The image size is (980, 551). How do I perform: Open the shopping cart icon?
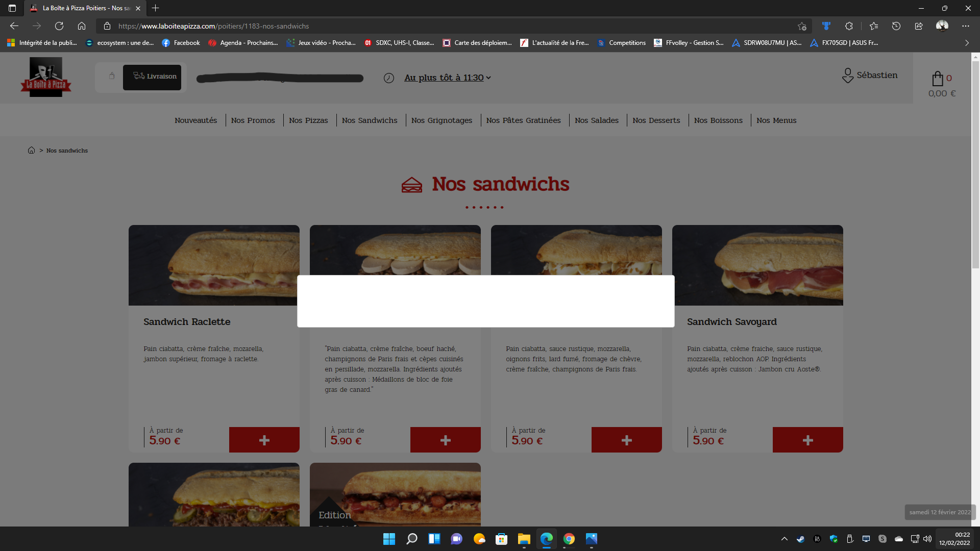[937, 79]
